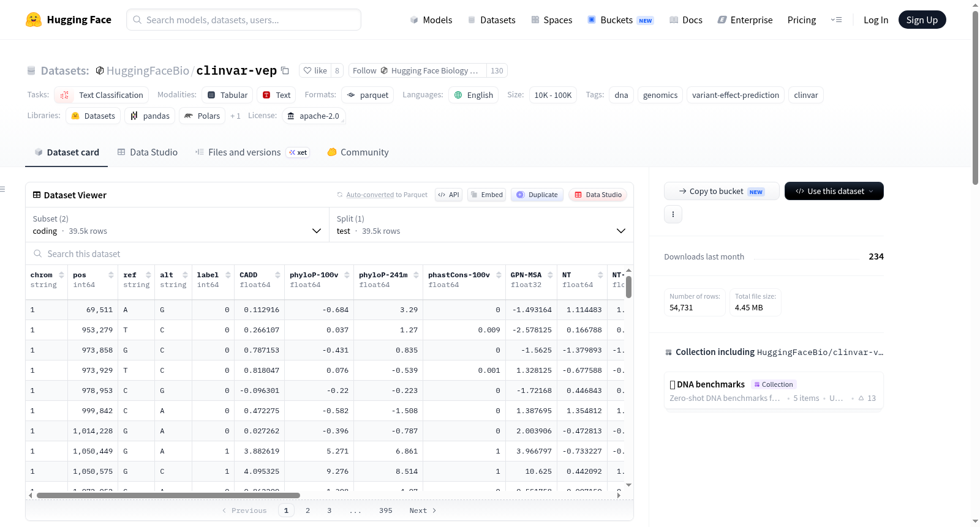Open DNA benchmarks collection
This screenshot has height=527, width=980.
[x=774, y=391]
